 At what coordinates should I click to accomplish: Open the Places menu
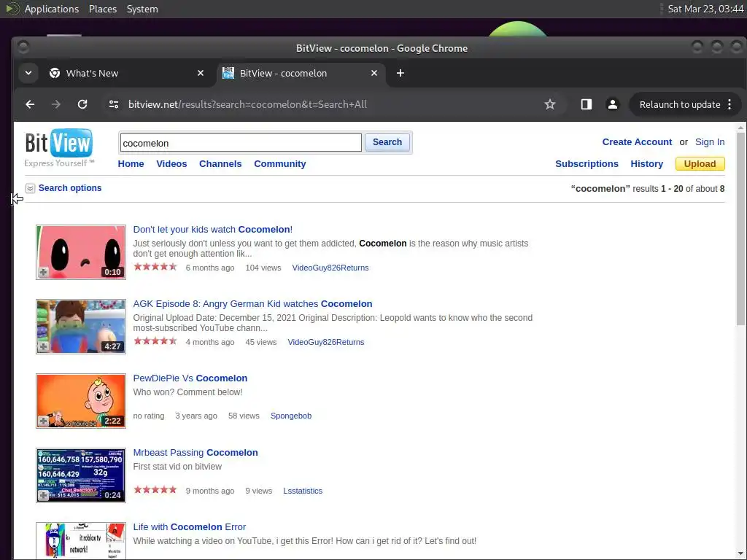[103, 9]
